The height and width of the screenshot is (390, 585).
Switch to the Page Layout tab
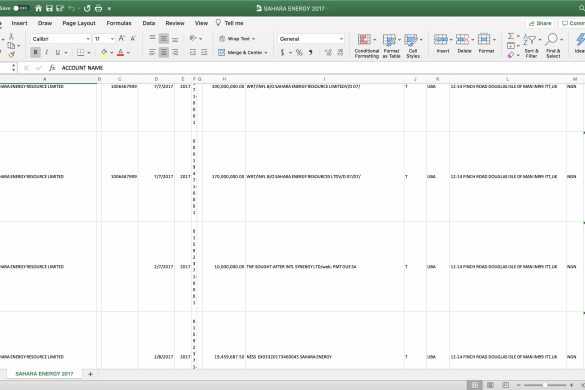[79, 23]
